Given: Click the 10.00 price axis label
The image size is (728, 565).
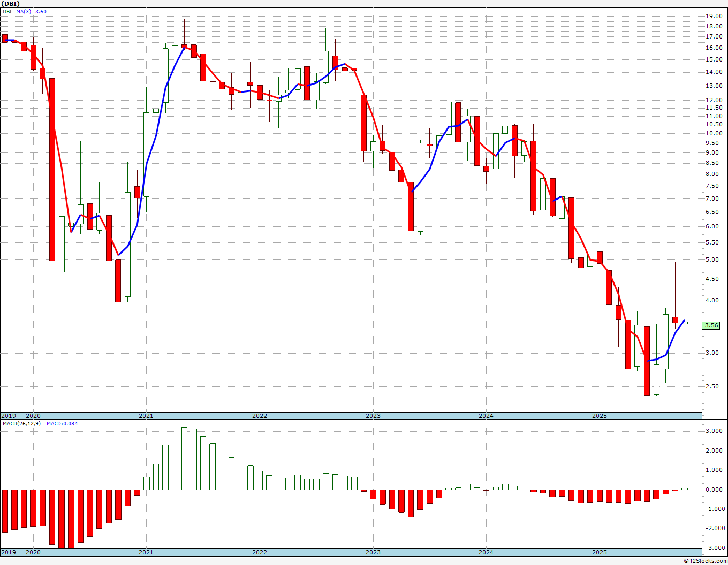Looking at the screenshot, I should pos(714,133).
